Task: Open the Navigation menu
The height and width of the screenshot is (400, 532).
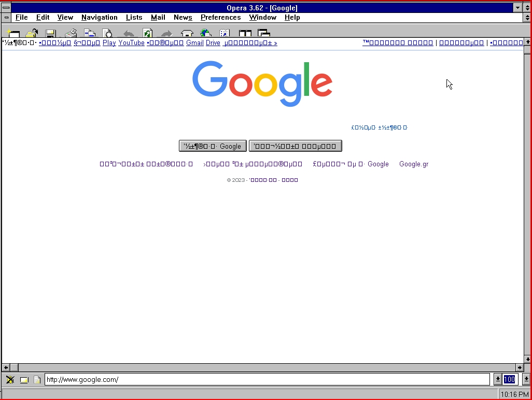Action: (x=100, y=17)
